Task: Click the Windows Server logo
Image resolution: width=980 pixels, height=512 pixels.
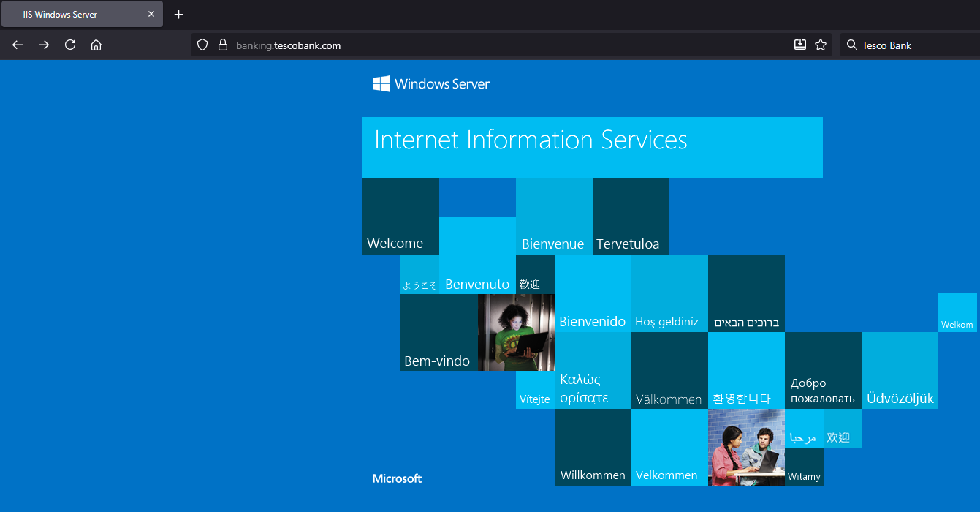Action: [431, 84]
